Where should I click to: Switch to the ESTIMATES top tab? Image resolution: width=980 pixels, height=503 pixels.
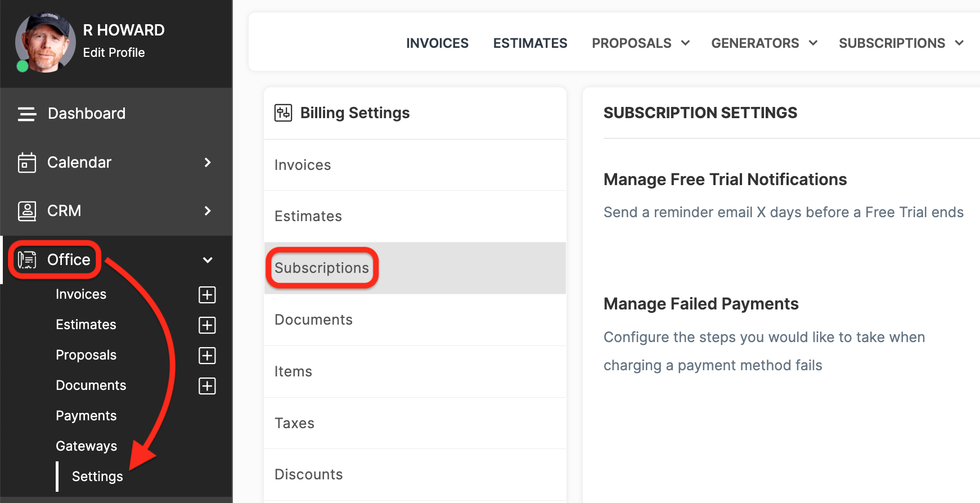tap(530, 43)
